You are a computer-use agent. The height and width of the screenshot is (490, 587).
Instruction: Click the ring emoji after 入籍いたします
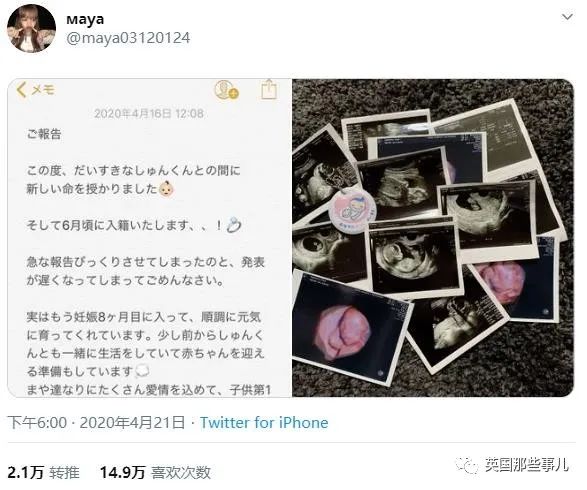234,225
